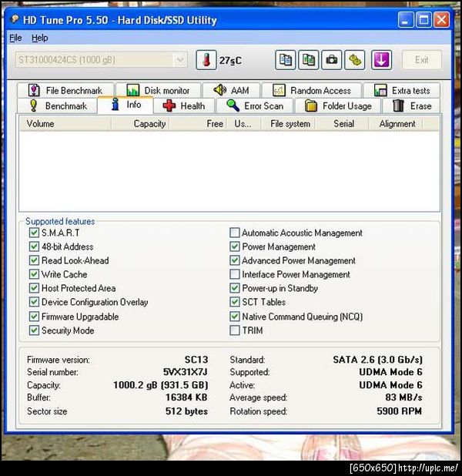
Task: Toggle Advanced Power Management checkbox
Action: point(235,260)
